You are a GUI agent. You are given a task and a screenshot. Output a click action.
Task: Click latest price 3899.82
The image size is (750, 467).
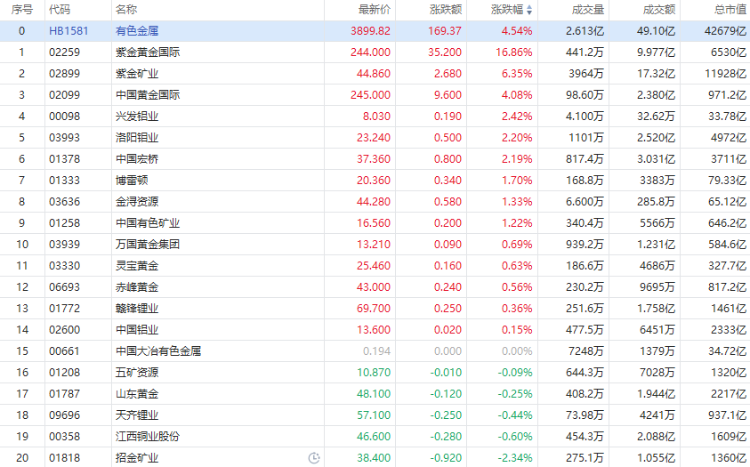(x=371, y=31)
